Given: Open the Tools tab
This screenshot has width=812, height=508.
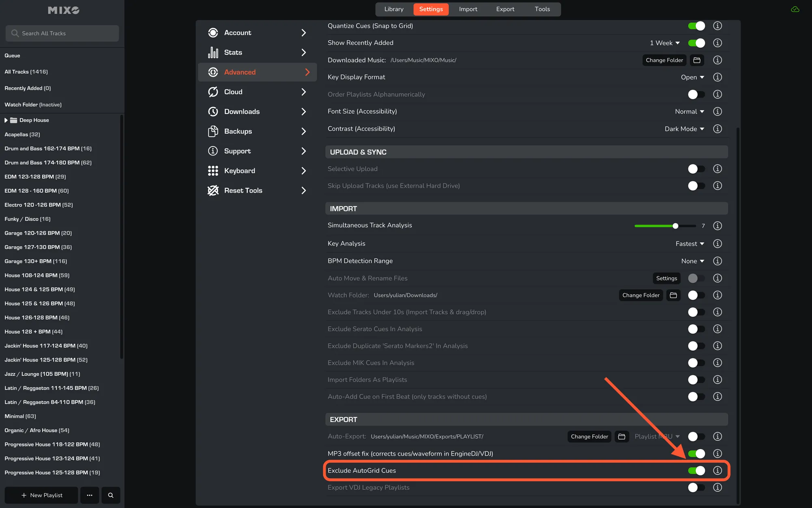Looking at the screenshot, I should pyautogui.click(x=542, y=9).
